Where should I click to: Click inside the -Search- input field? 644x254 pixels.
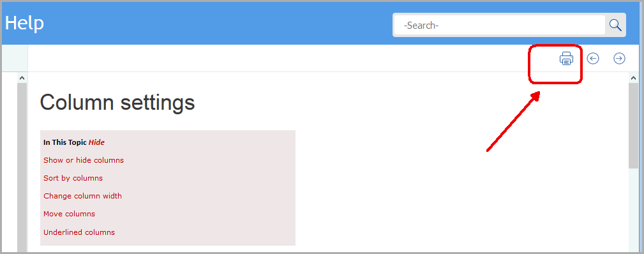[x=499, y=26]
